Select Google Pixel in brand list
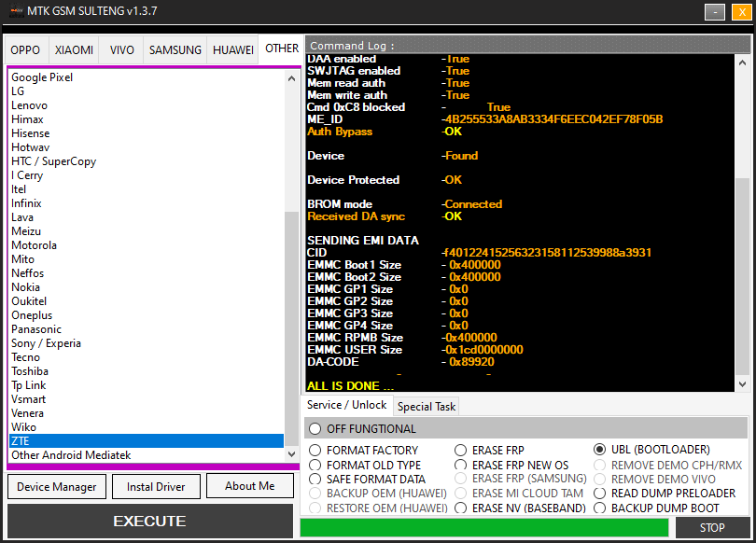 coord(42,77)
